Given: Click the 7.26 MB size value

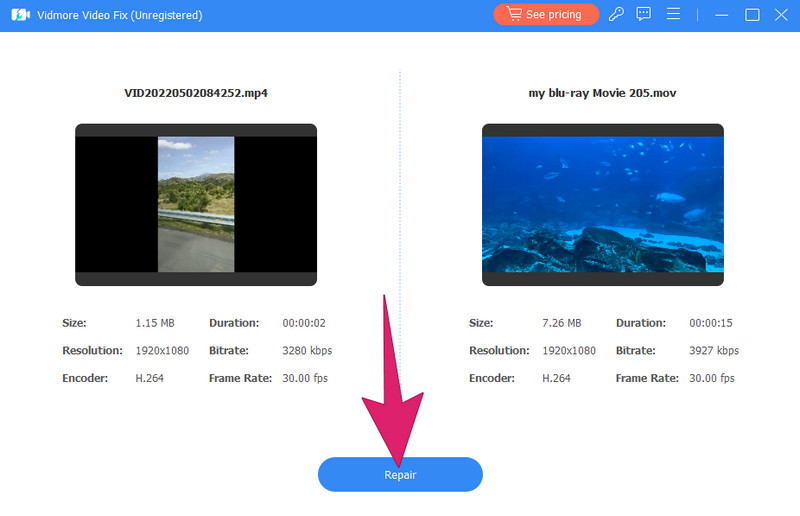Looking at the screenshot, I should coord(562,323).
